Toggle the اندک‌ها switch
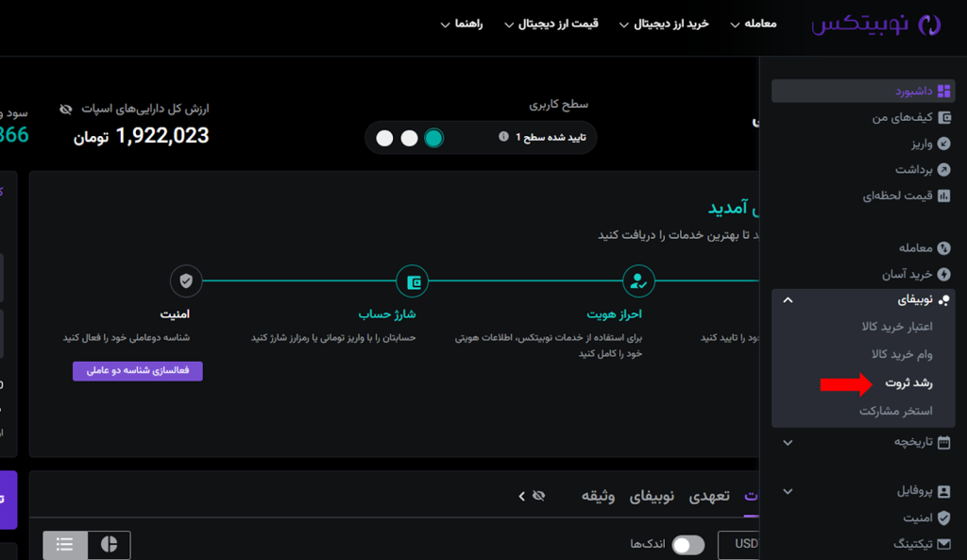This screenshot has width=967, height=560. pos(687,545)
